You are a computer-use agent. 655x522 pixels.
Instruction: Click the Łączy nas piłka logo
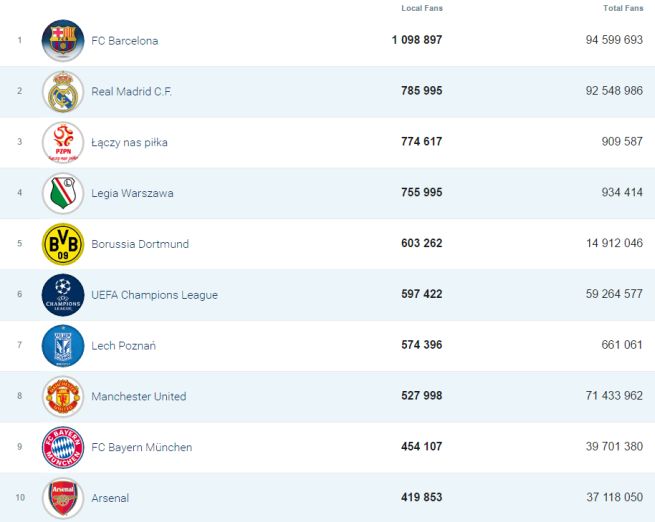pyautogui.click(x=63, y=143)
